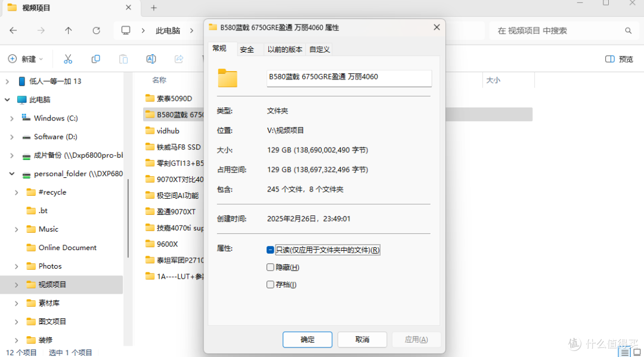This screenshot has width=644, height=357.
Task: Collapse the personal_folder network drive
Action: [12, 174]
